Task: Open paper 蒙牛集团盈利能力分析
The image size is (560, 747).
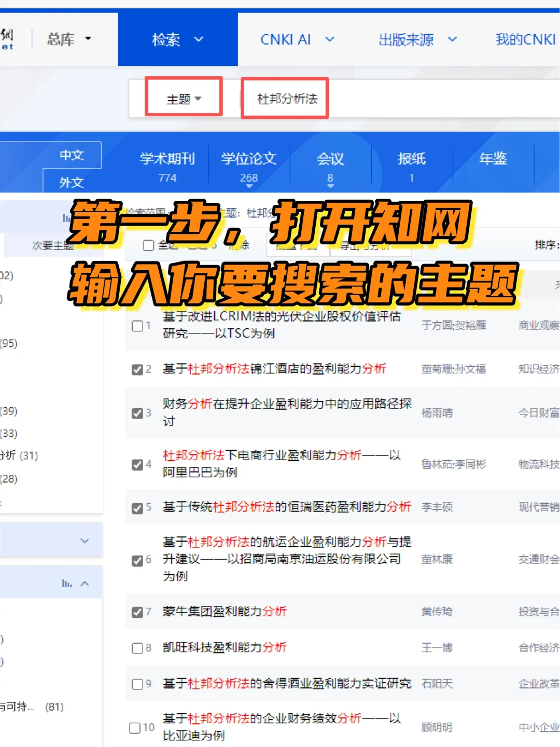Action: click(225, 612)
